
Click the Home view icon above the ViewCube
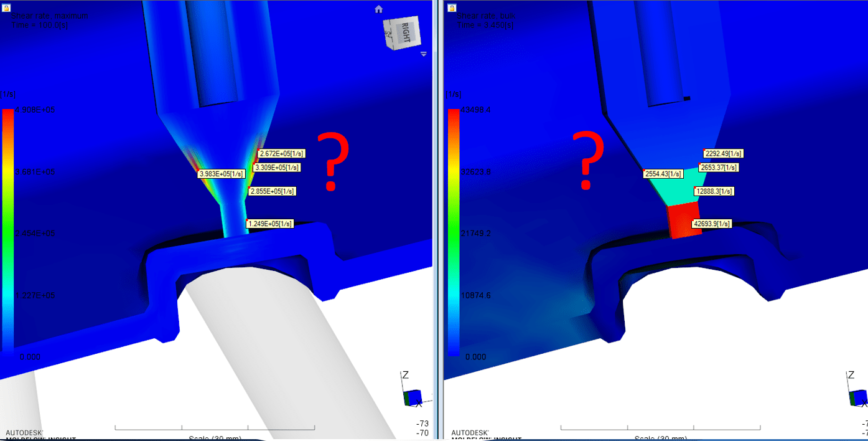click(x=380, y=9)
